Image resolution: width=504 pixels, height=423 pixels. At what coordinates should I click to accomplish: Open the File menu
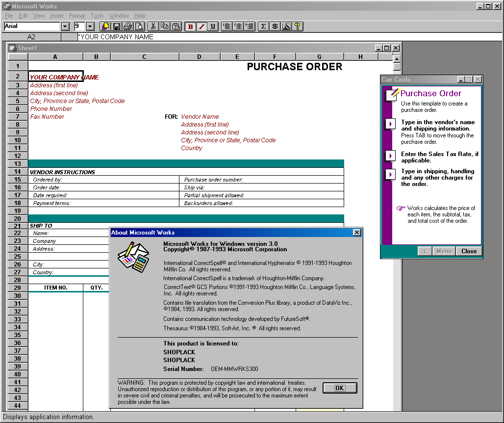pyautogui.click(x=9, y=16)
